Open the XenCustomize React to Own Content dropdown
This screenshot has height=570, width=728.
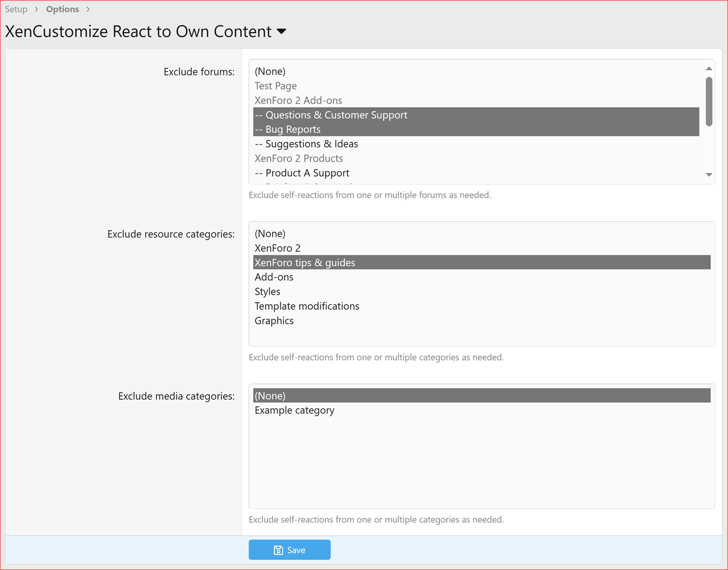click(281, 32)
